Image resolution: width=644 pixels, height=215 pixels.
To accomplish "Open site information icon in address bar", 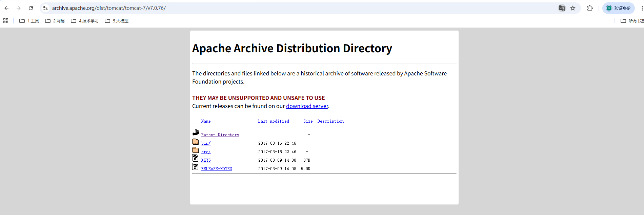I will (x=45, y=8).
